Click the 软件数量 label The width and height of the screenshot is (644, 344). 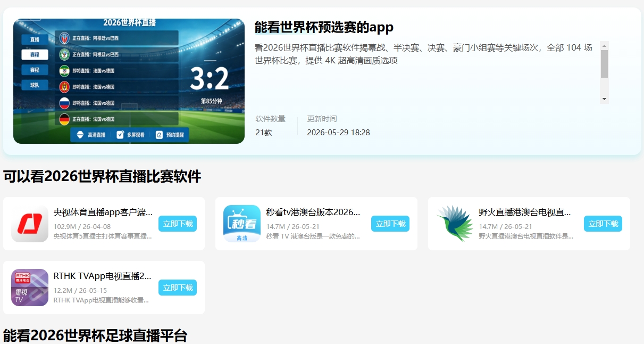270,119
